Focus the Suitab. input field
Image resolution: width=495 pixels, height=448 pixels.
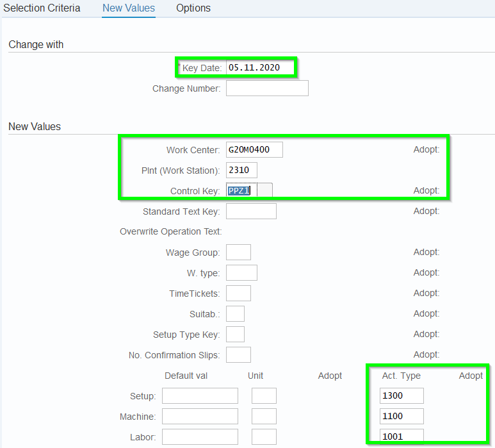coord(235,313)
